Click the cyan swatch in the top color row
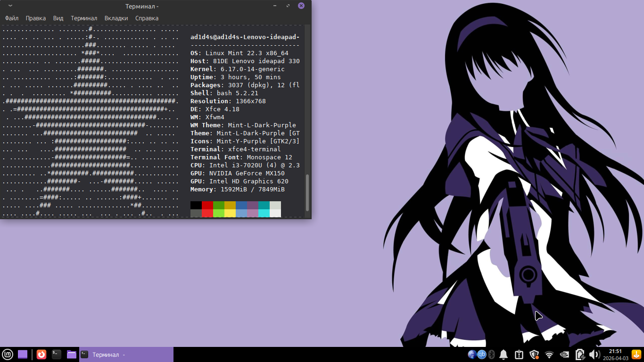The height and width of the screenshot is (362, 644). coord(264,205)
